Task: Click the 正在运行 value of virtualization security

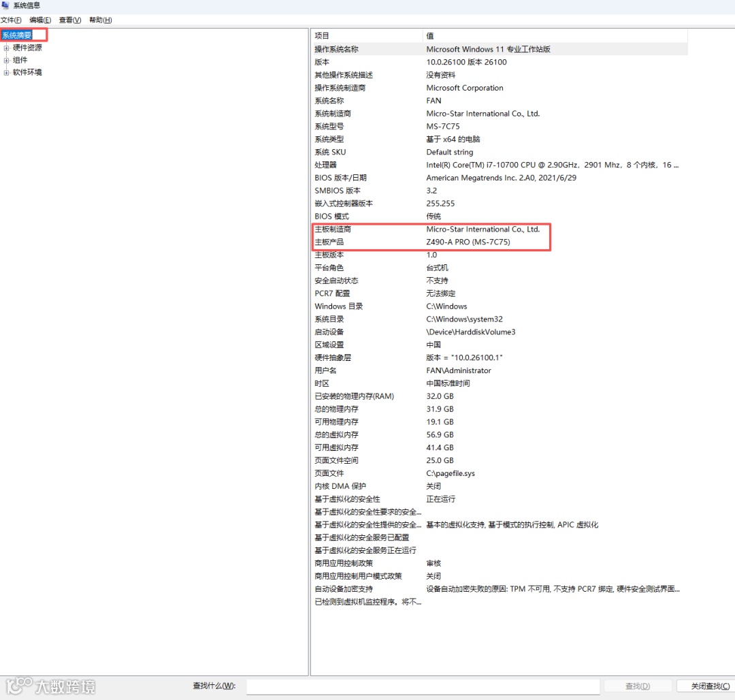Action: pos(440,499)
